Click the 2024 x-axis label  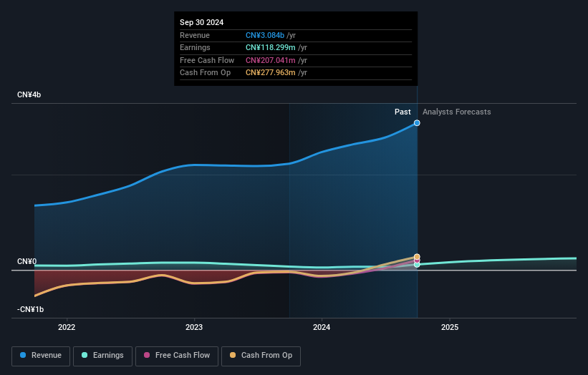point(322,327)
